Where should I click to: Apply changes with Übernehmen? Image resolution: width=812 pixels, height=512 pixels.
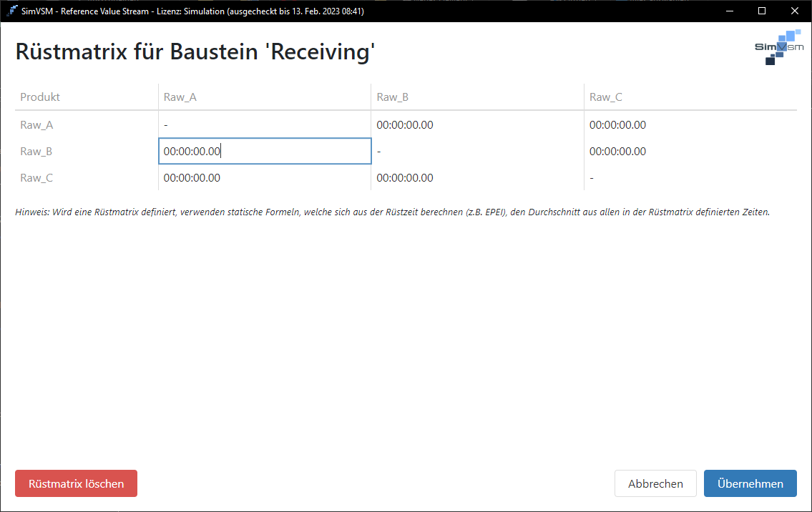(750, 483)
